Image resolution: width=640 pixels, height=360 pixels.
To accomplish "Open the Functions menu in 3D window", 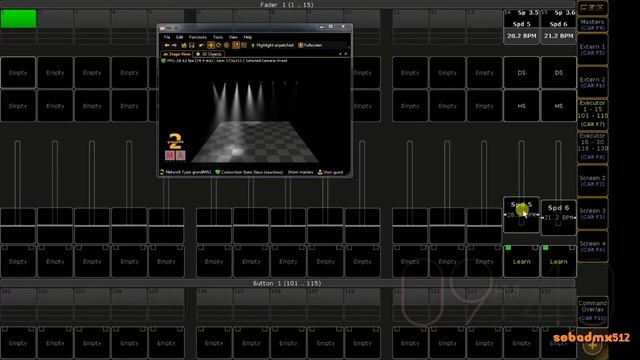I will (x=198, y=37).
